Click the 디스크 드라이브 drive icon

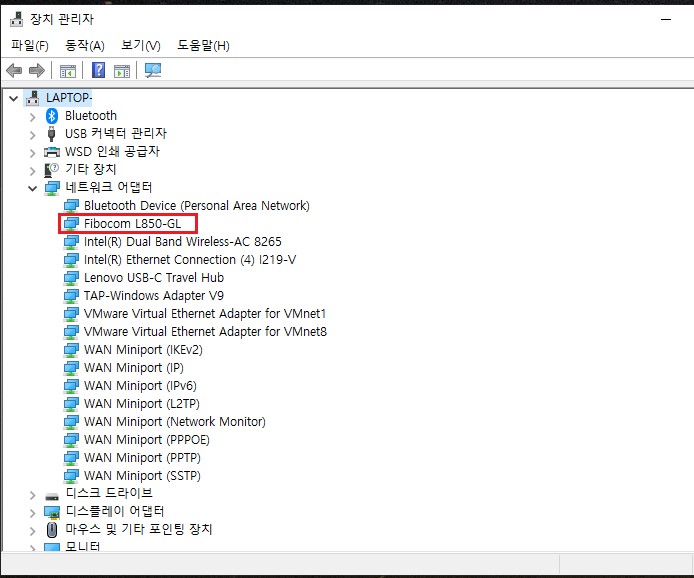coord(52,497)
